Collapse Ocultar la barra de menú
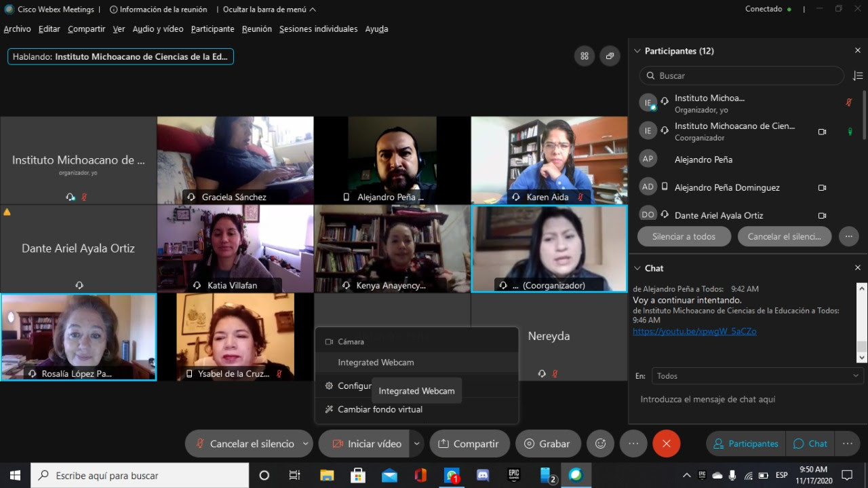The height and width of the screenshot is (488, 868). click(x=269, y=10)
